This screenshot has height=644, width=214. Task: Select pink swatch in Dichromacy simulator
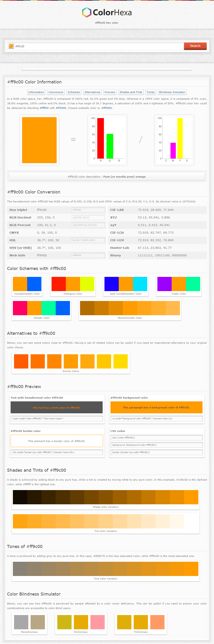click(97, 622)
